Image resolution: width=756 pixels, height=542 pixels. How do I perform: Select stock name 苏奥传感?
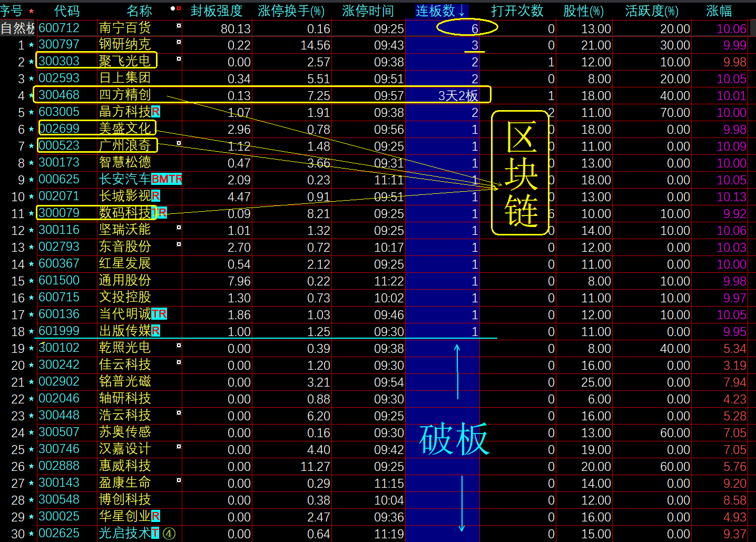tap(125, 432)
